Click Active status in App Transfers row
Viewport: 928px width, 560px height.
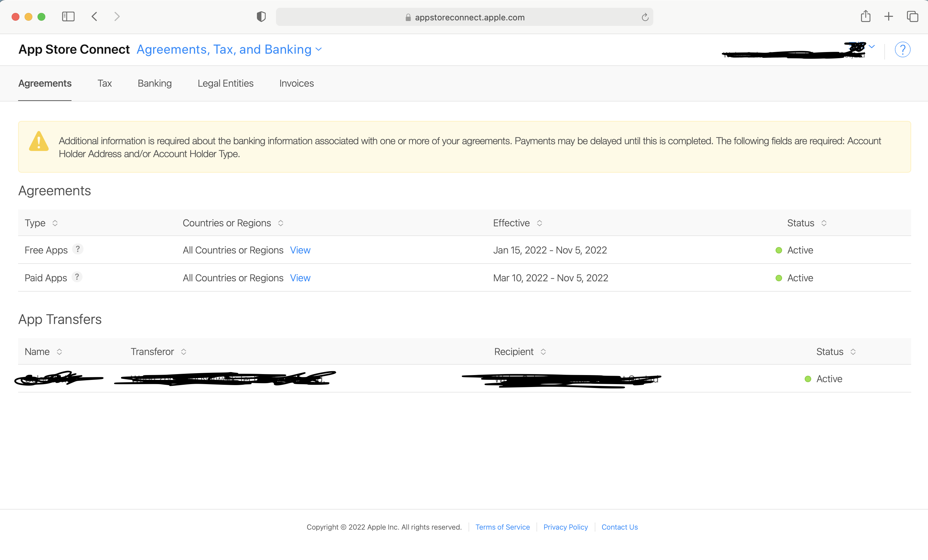829,379
